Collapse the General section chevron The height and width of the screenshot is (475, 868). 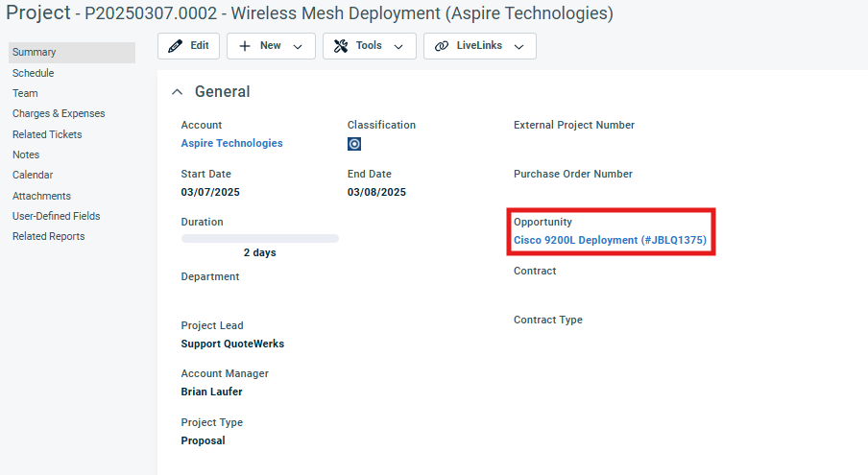pyautogui.click(x=177, y=92)
